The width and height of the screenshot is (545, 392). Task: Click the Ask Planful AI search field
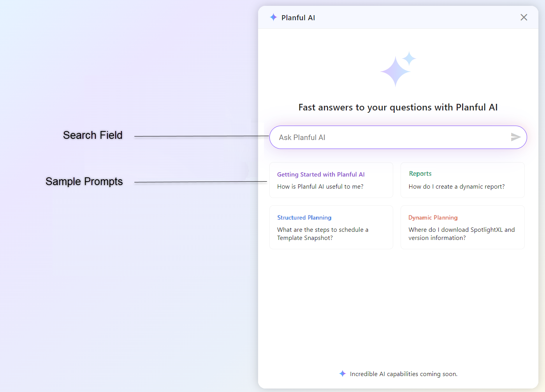[398, 137]
